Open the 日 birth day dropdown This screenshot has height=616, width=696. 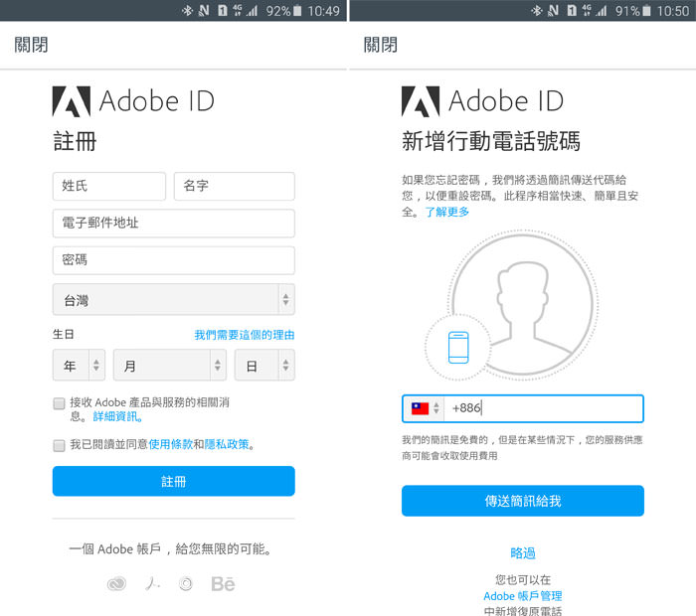click(264, 365)
